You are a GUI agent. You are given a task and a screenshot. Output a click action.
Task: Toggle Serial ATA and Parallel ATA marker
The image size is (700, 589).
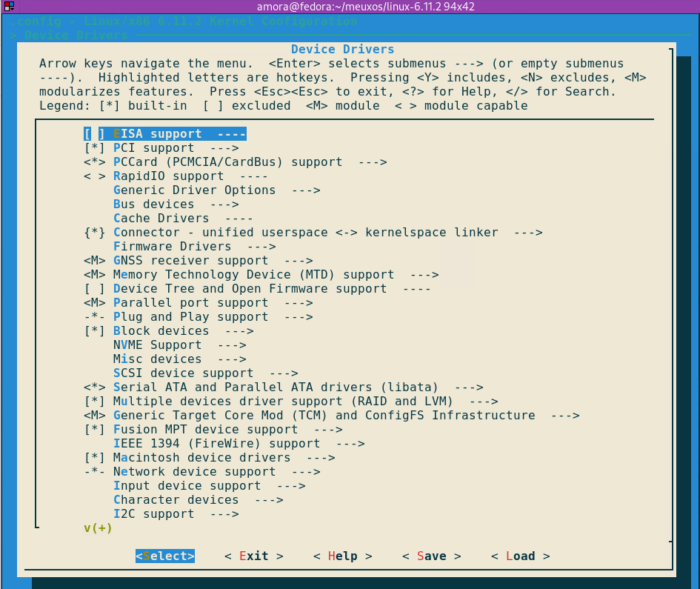coord(95,387)
